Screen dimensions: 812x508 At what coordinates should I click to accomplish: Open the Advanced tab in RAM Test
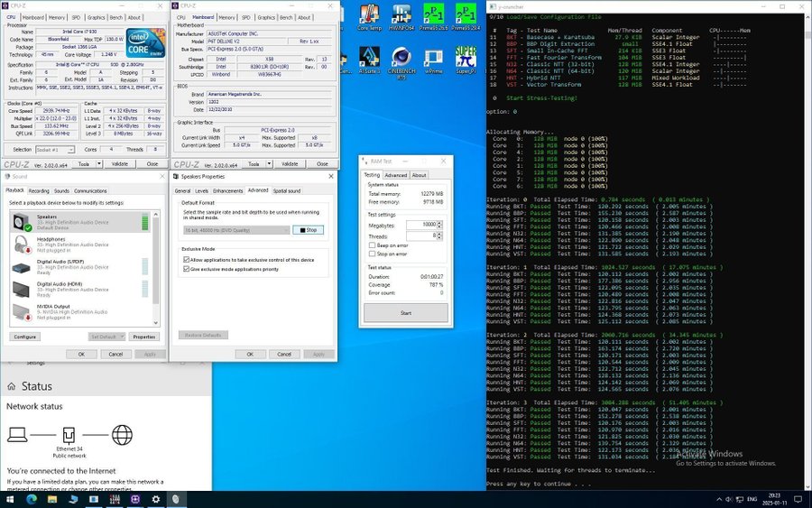click(395, 175)
